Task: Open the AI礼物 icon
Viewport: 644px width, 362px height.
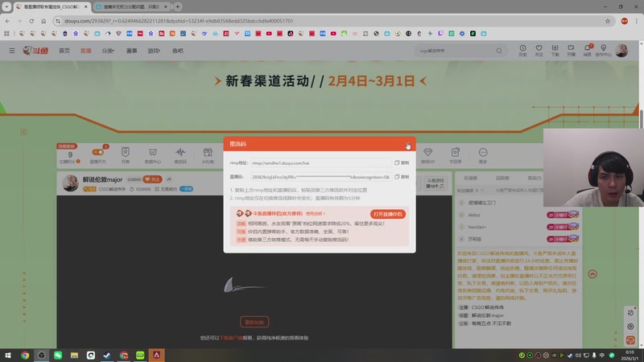Action: pyautogui.click(x=208, y=155)
